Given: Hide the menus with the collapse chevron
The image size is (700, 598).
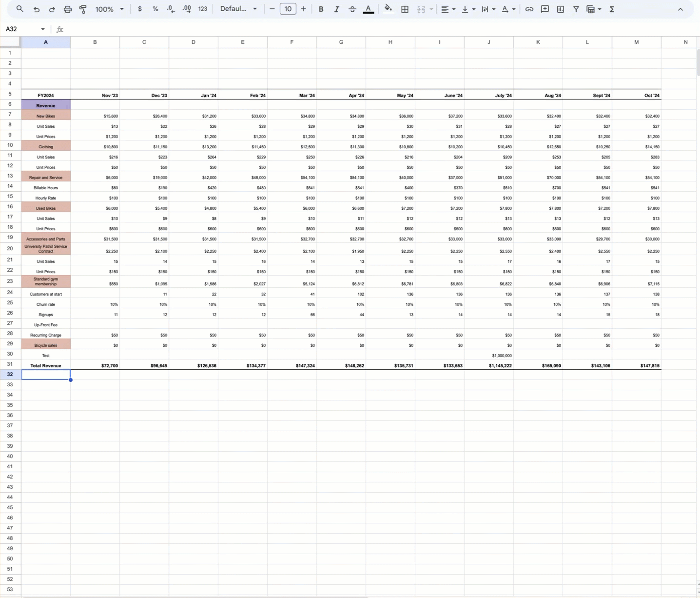Looking at the screenshot, I should click(x=681, y=9).
